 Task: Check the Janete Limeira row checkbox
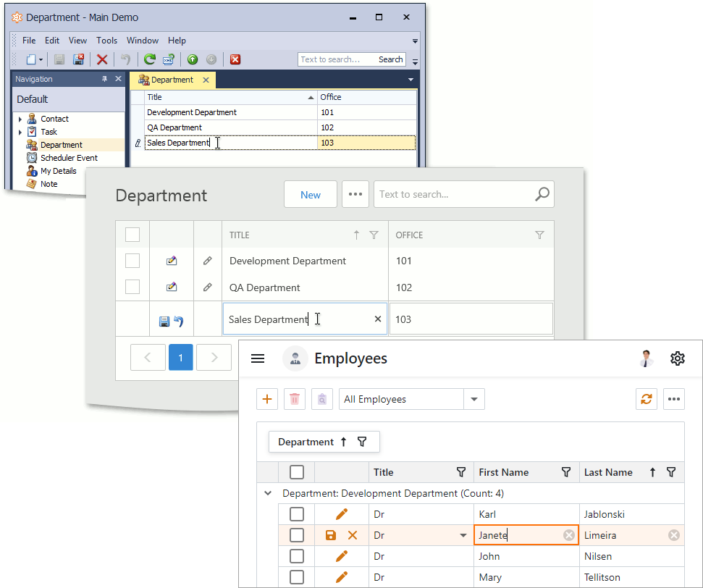[297, 535]
